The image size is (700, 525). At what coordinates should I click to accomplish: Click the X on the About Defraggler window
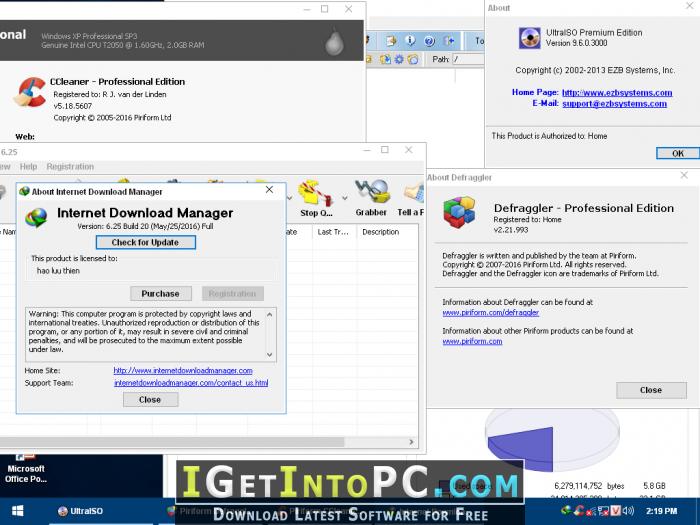(x=684, y=175)
